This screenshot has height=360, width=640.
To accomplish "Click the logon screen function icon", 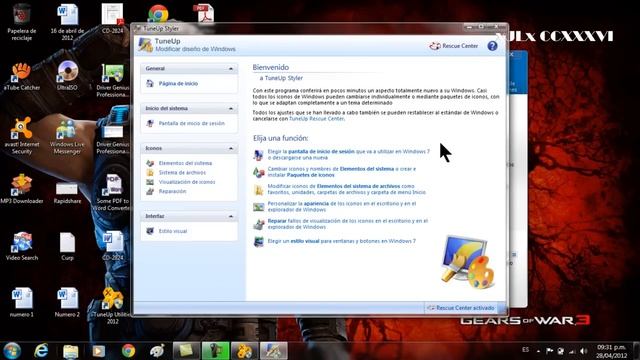I will click(x=258, y=155).
